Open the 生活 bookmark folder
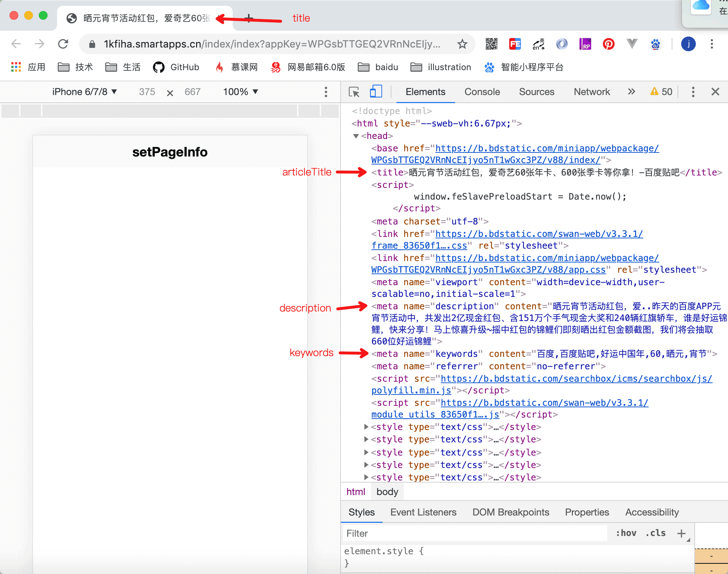The image size is (728, 574). 123,67
